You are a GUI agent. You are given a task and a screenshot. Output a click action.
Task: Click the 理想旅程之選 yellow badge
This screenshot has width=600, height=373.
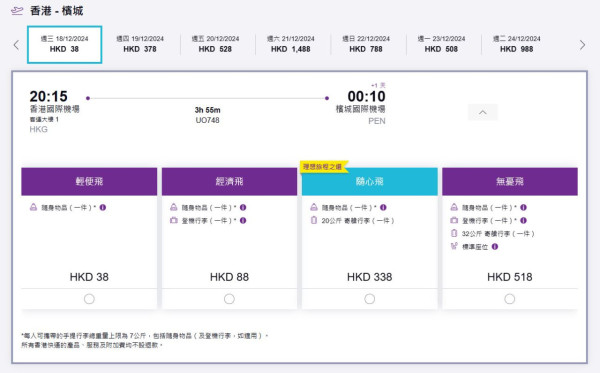[323, 167]
